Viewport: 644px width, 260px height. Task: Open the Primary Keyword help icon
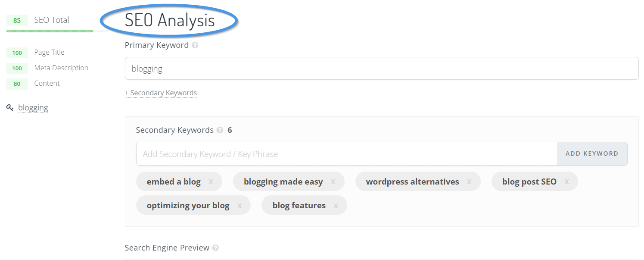[x=195, y=45]
